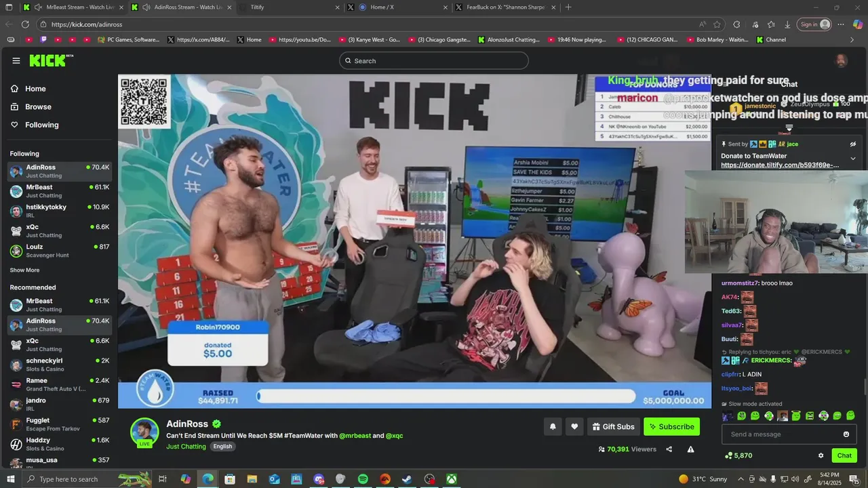Image resolution: width=868 pixels, height=488 pixels.
Task: Show hidden system tray icons
Action: [741, 479]
